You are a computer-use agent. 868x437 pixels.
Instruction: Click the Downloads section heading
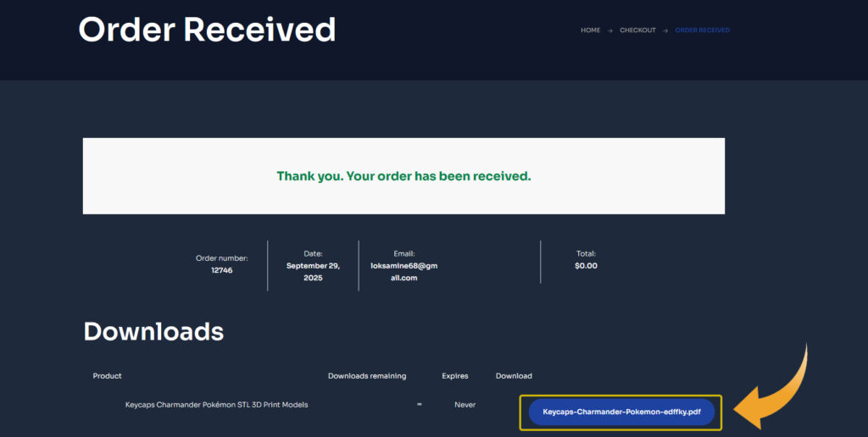click(153, 331)
